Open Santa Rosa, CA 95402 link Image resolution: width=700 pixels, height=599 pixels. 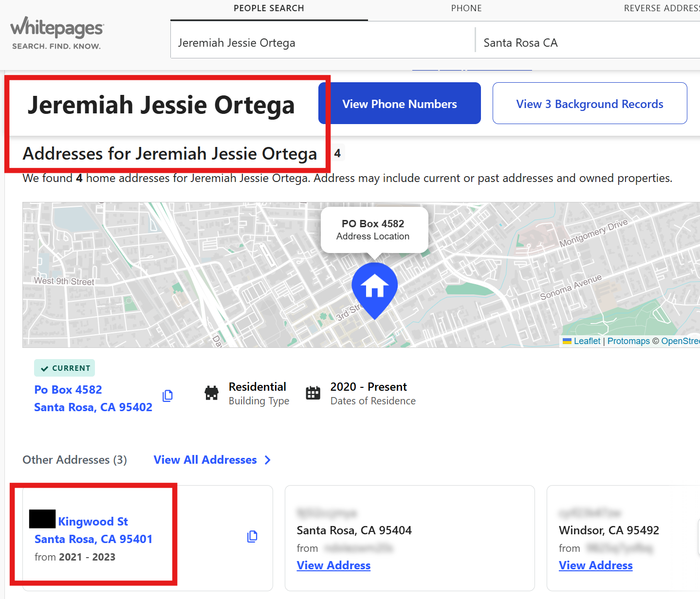pos(93,407)
